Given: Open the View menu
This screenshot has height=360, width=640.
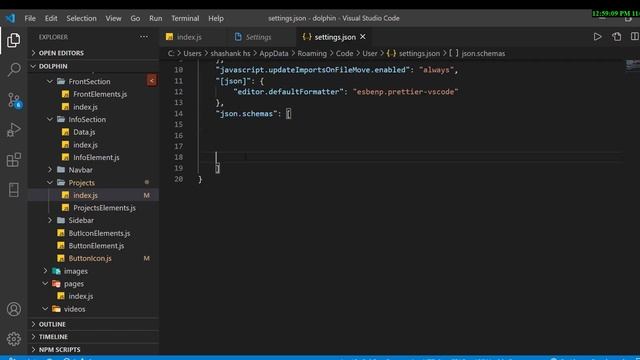Looking at the screenshot, I should click(x=113, y=18).
